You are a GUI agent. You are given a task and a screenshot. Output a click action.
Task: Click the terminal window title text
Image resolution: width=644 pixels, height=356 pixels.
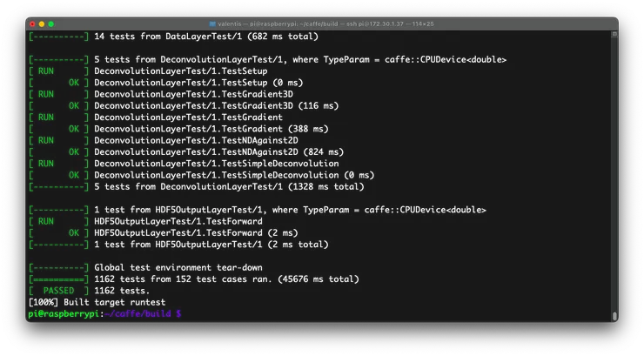(x=325, y=24)
